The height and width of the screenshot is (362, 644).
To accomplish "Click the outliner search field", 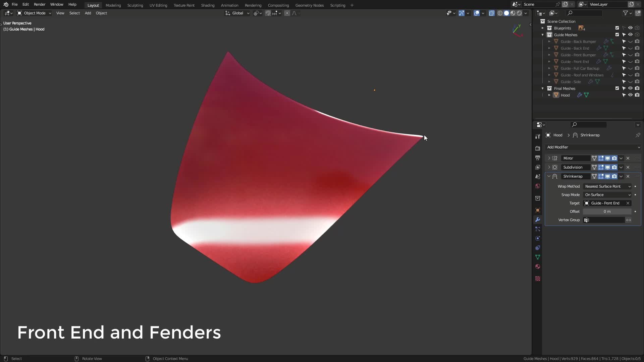I will coord(584,13).
